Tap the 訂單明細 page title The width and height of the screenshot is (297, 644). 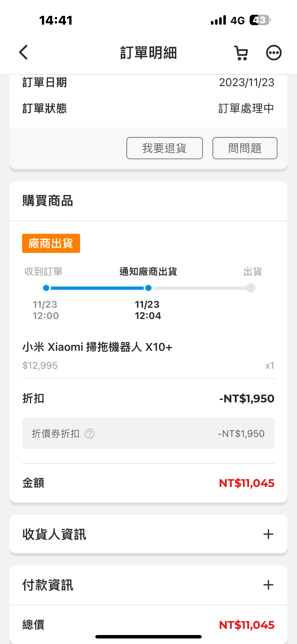click(148, 53)
